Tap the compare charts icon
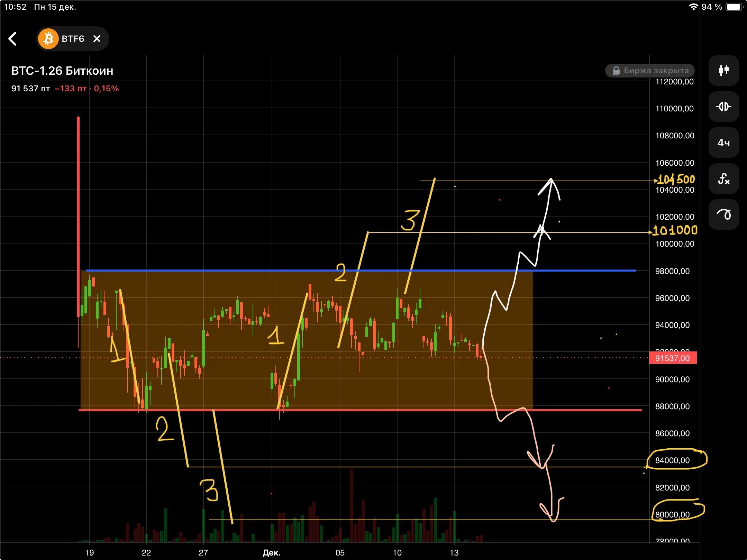 (723, 107)
